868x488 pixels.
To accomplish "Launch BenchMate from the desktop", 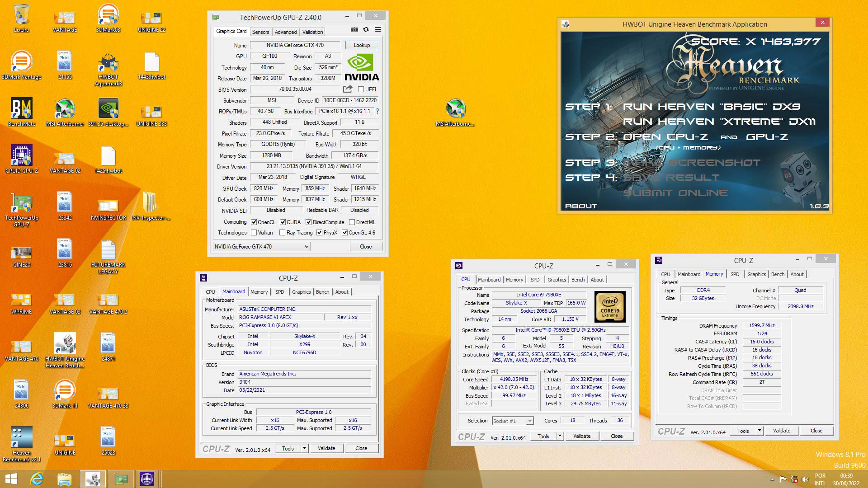I will click(x=21, y=113).
